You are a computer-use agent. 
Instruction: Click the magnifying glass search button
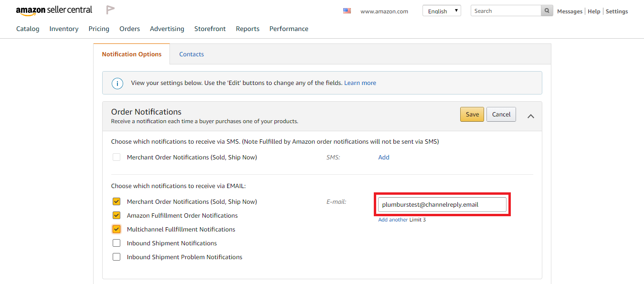click(547, 11)
